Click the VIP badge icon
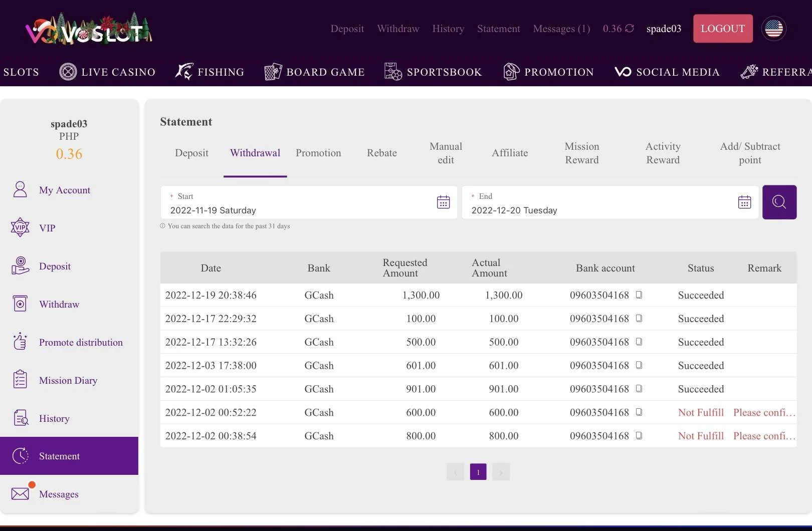 coord(20,227)
